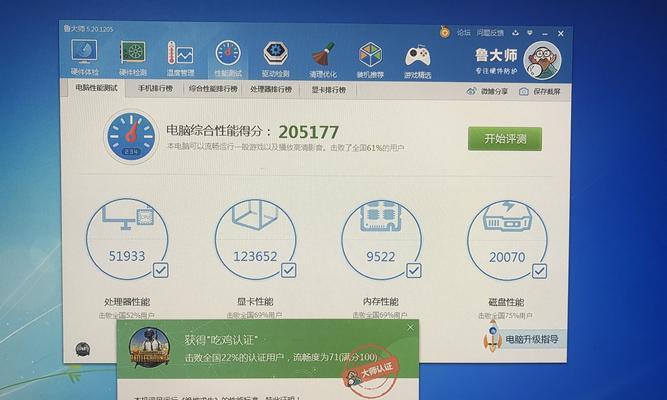This screenshot has height=400, width=667.
Task: Click the 保存截屏 save screenshot text
Action: [547, 91]
